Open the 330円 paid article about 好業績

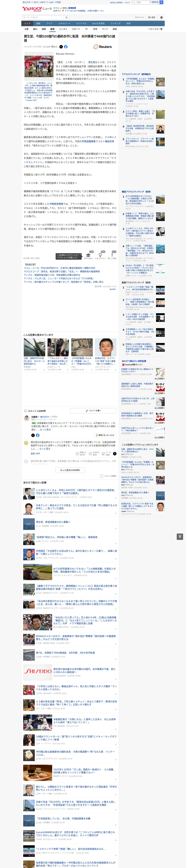click(x=137, y=370)
